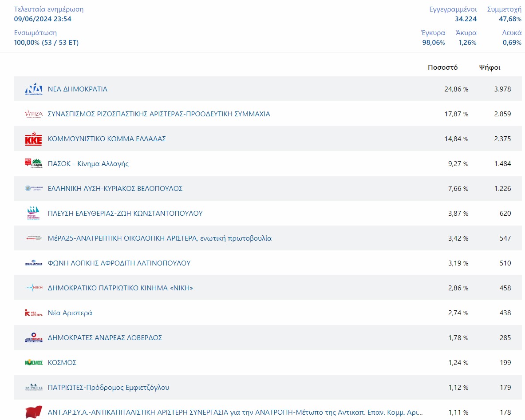The image size is (525, 420).
Task: Click the 1,11 % percentage value
Action: pyautogui.click(x=458, y=412)
